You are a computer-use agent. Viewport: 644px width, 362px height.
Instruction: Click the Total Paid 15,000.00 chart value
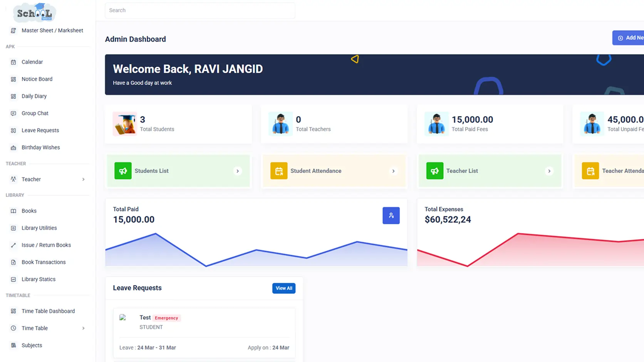pyautogui.click(x=134, y=219)
